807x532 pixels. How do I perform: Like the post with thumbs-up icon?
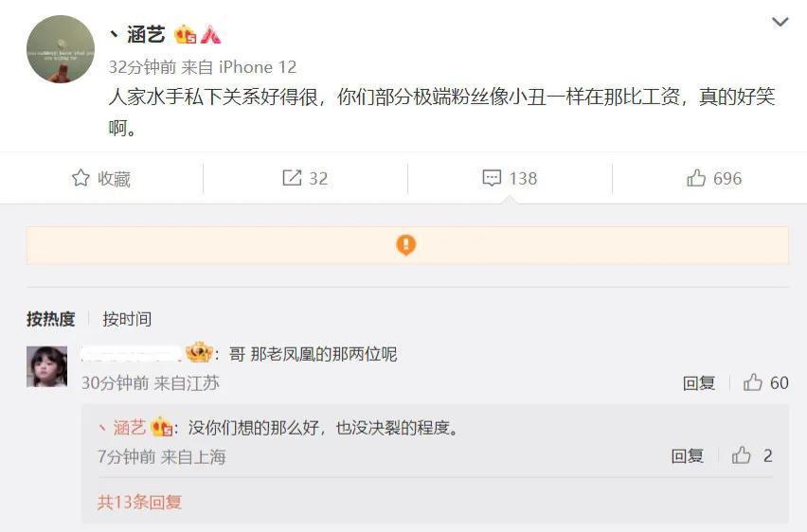(x=696, y=178)
